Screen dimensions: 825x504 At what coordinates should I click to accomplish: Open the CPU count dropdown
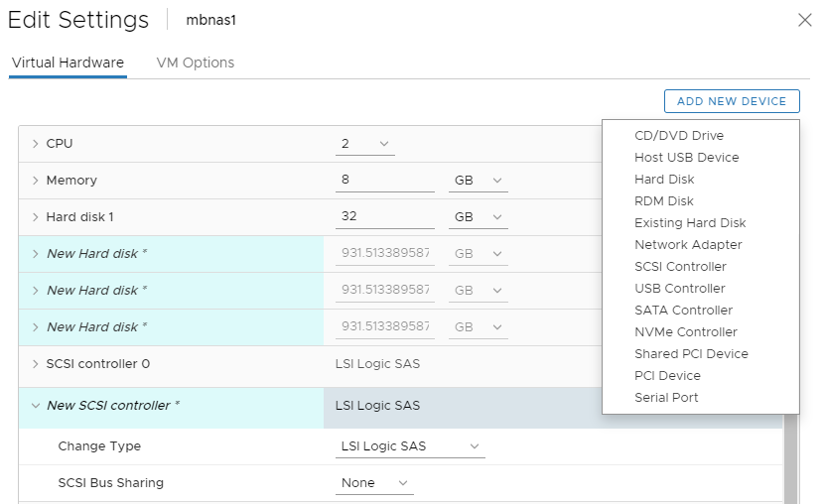[365, 144]
